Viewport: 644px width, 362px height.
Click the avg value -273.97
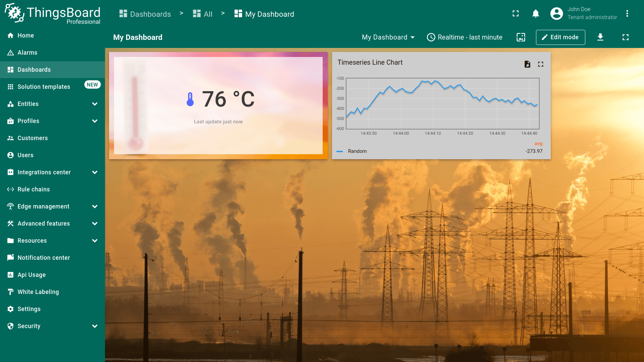(534, 151)
